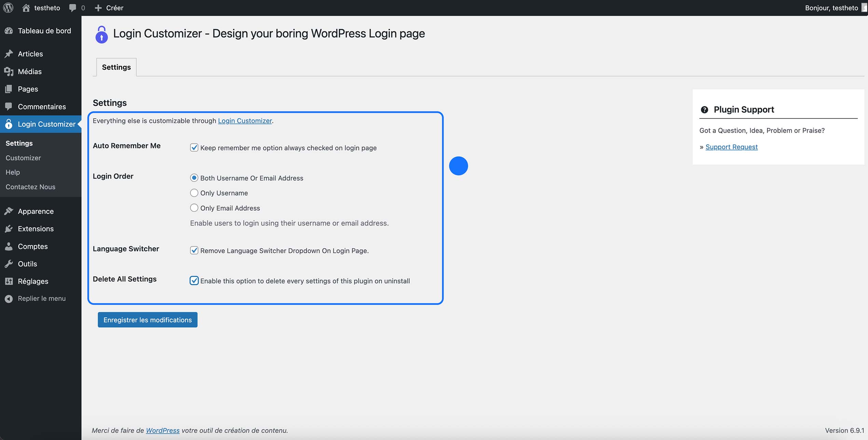
Task: Uncheck Remove Language Switcher Dropdown option
Action: pyautogui.click(x=194, y=251)
